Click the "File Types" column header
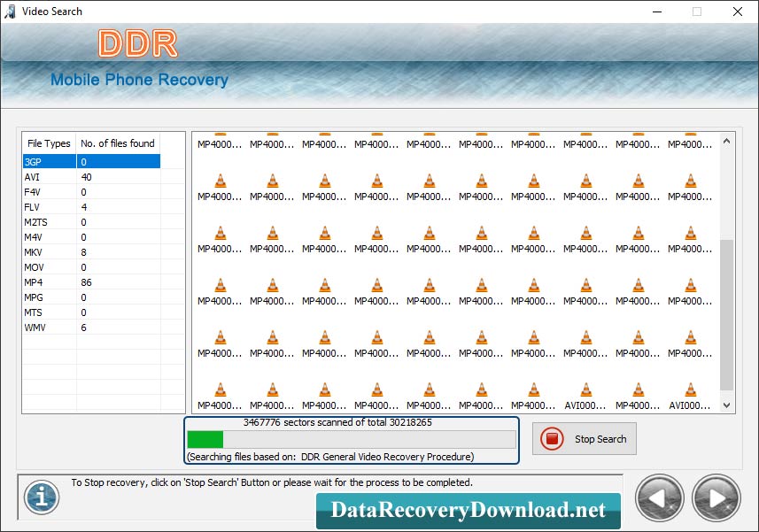Image resolution: width=759 pixels, height=532 pixels. (x=49, y=143)
